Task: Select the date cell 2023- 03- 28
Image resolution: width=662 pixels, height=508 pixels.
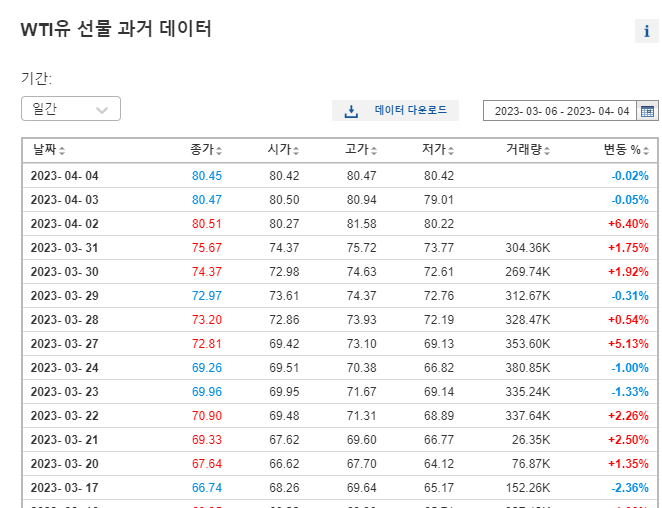Action: pos(65,320)
